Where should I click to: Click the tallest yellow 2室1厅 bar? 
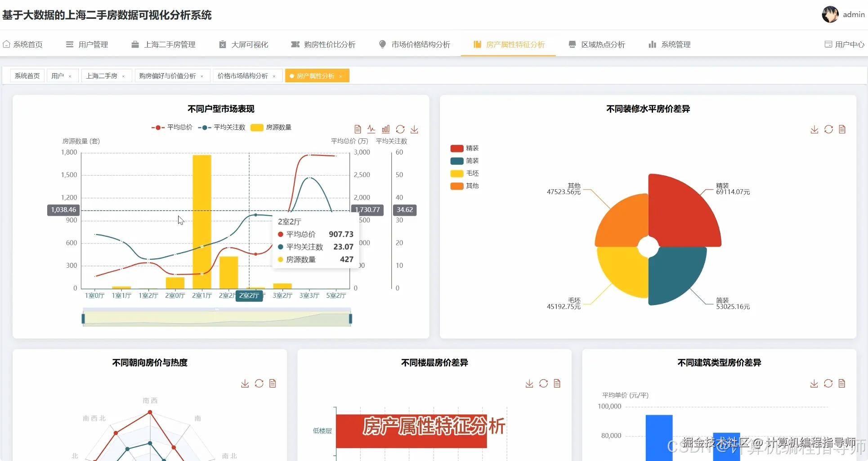click(202, 222)
